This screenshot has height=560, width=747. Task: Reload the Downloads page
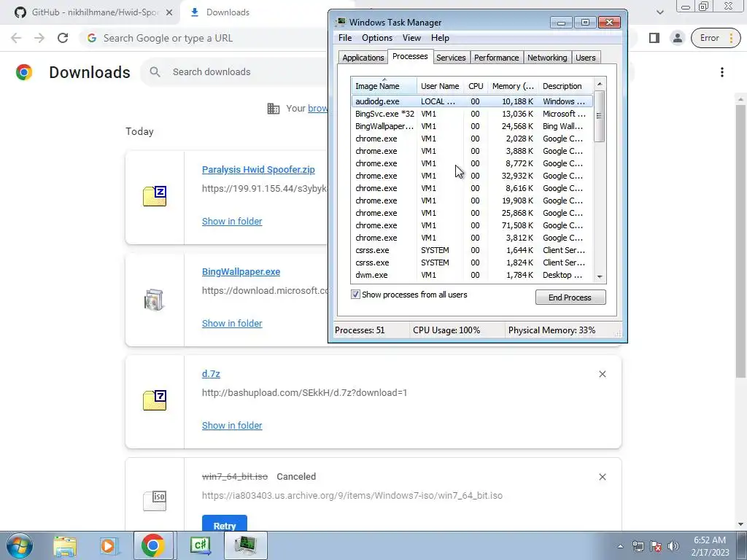[63, 38]
